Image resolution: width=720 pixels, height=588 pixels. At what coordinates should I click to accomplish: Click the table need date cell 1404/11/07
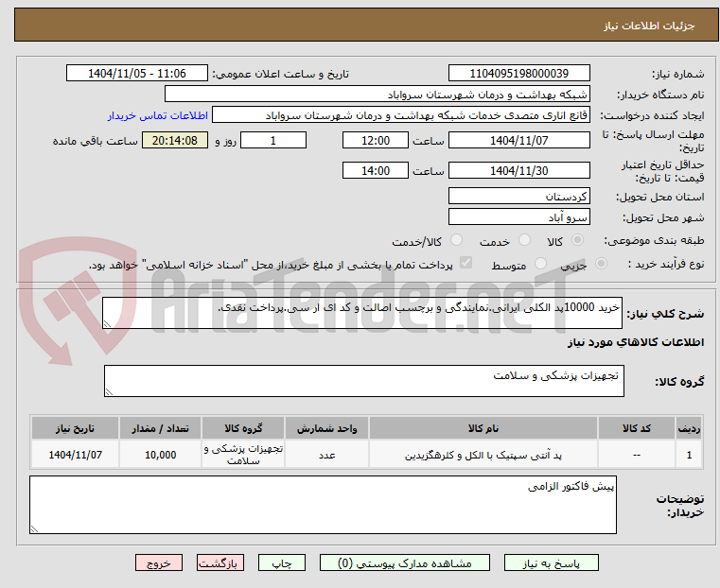(76, 455)
